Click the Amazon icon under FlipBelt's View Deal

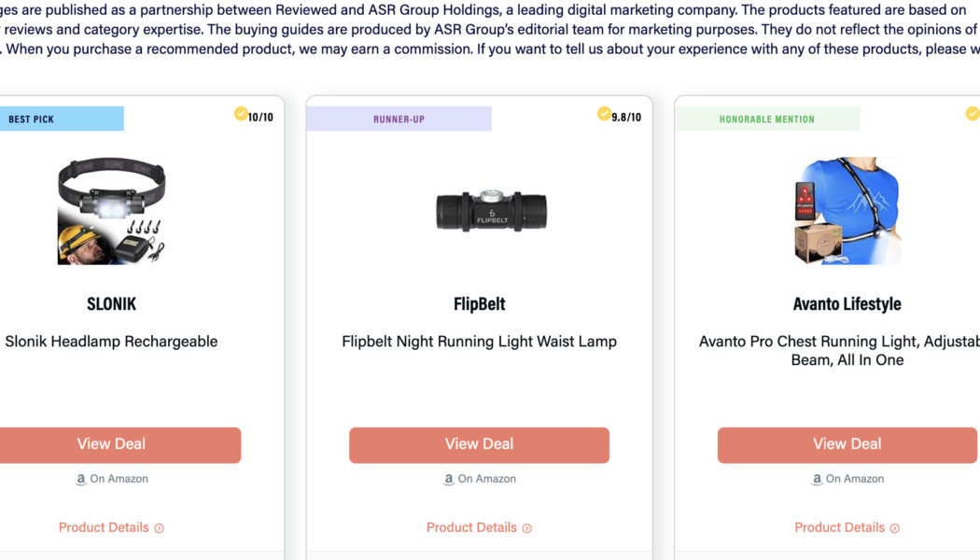click(448, 479)
